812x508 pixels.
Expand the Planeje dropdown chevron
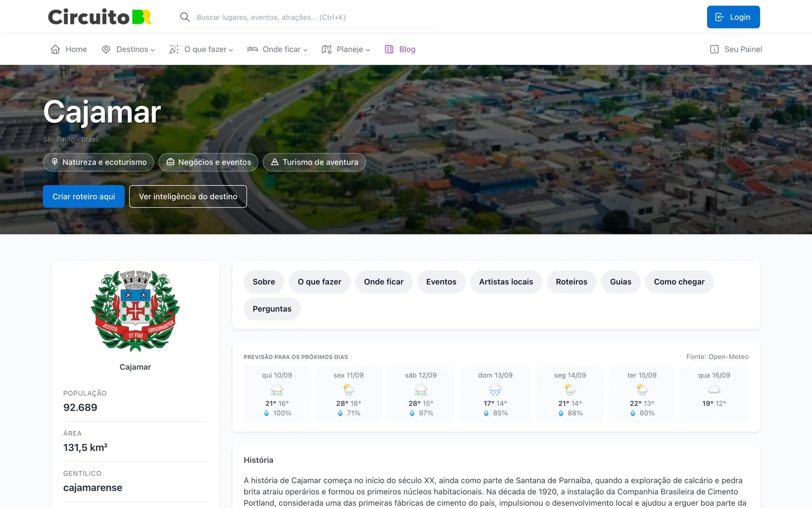368,50
